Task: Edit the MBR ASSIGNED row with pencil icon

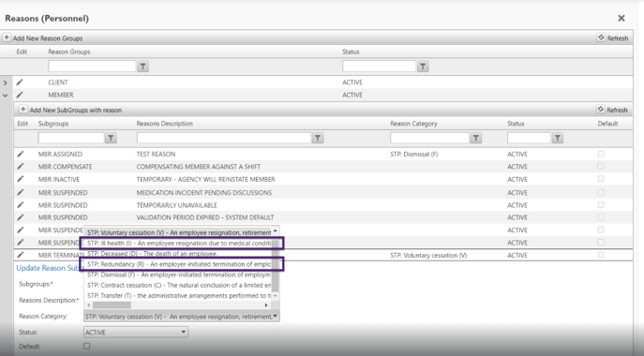Action: [20, 155]
